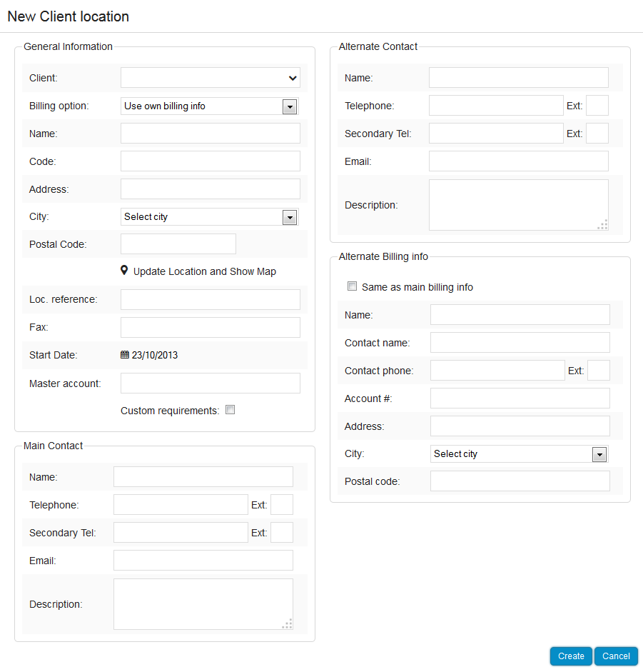Click the Contact phone Ext field
Image resolution: width=643 pixels, height=672 pixels.
(x=599, y=371)
